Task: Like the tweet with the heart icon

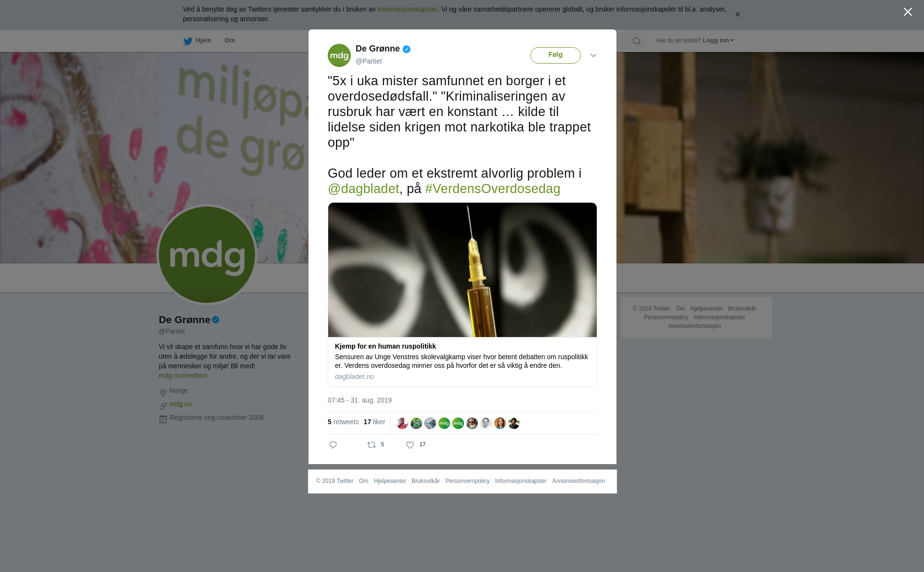Action: [410, 445]
